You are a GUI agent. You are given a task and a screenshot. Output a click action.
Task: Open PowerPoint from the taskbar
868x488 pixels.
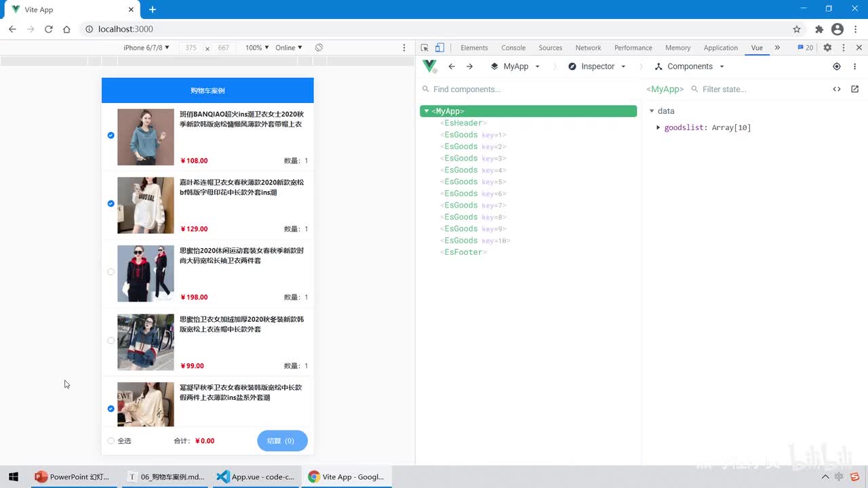(74, 476)
